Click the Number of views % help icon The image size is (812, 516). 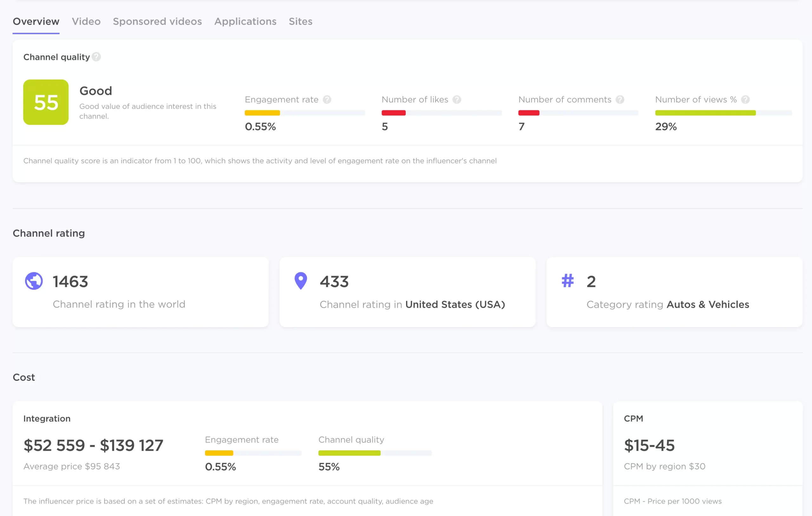point(745,100)
